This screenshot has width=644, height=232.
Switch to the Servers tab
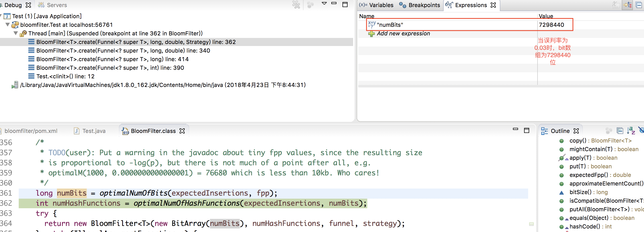click(53, 5)
